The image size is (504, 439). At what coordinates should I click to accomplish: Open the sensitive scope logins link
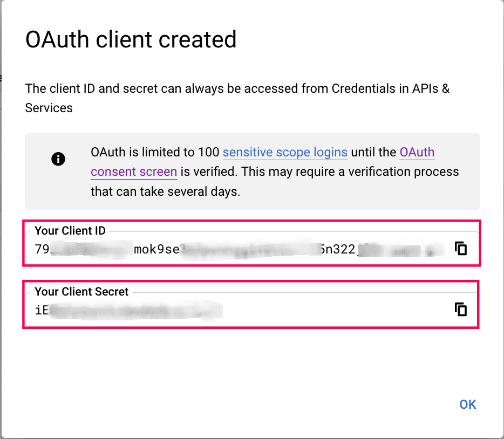(284, 153)
